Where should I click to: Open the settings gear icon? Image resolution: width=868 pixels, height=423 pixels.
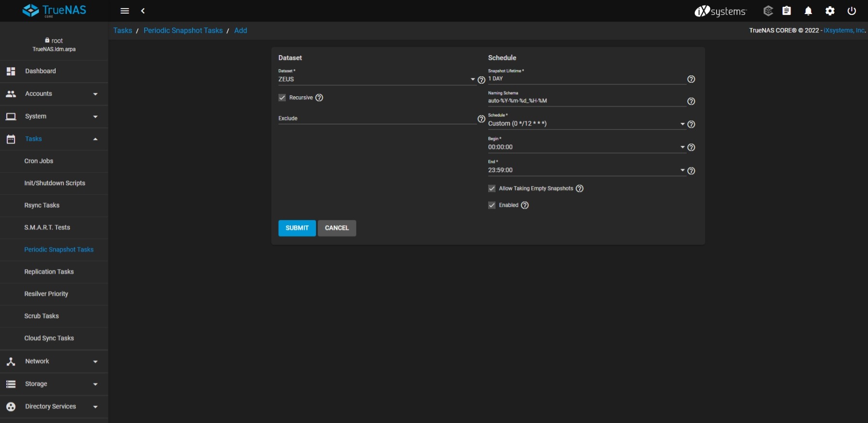(830, 11)
